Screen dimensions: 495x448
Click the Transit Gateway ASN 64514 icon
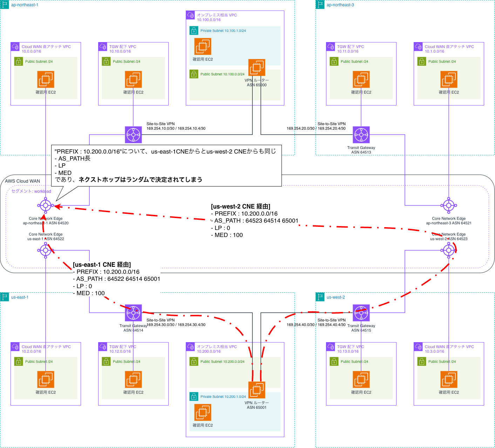(133, 313)
